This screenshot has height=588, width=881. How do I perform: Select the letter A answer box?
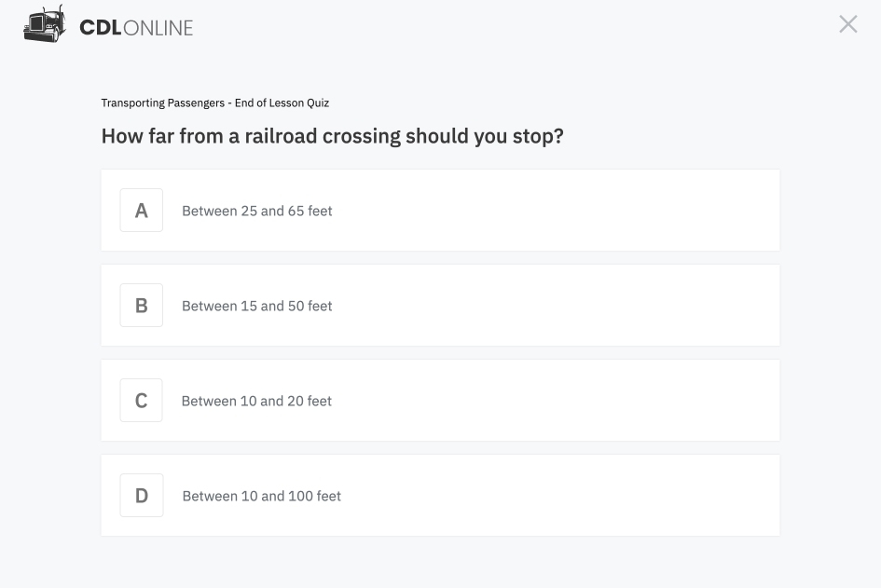[x=142, y=211]
